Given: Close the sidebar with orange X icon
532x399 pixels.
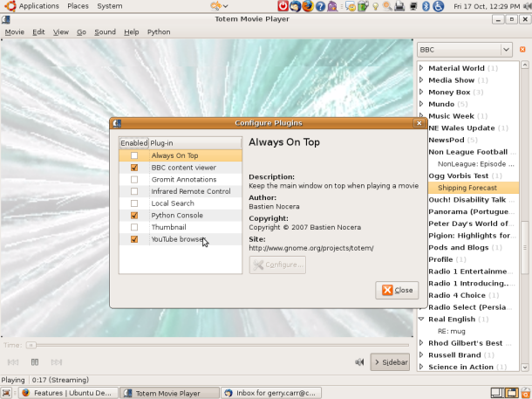Looking at the screenshot, I should click(x=522, y=50).
